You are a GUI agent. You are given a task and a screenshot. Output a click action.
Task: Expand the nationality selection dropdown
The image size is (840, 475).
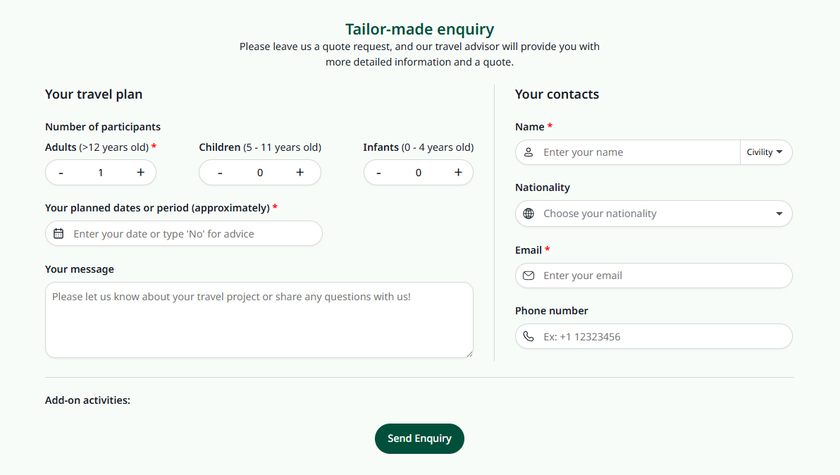[x=779, y=214]
